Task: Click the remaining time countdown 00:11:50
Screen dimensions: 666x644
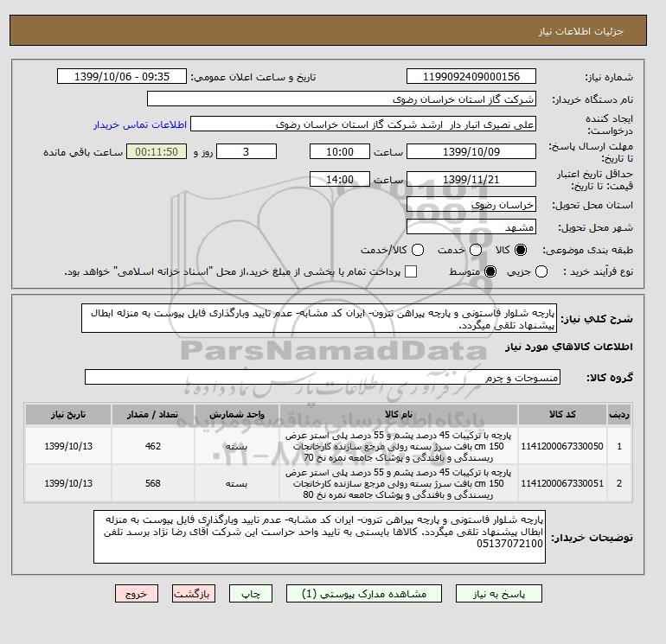Action: [157, 151]
